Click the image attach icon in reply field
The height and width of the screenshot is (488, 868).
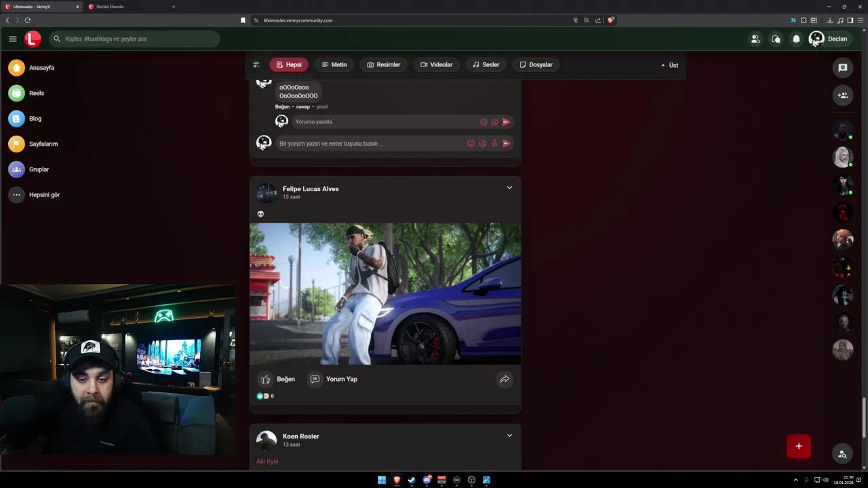click(494, 122)
